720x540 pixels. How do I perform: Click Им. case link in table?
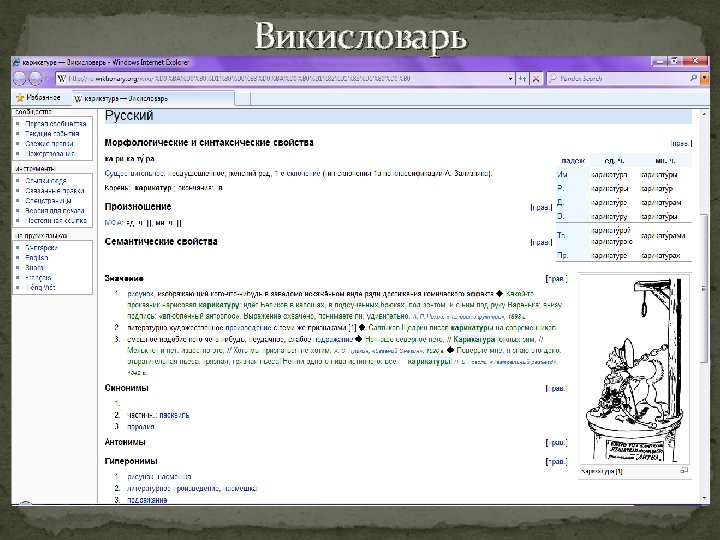coord(562,174)
